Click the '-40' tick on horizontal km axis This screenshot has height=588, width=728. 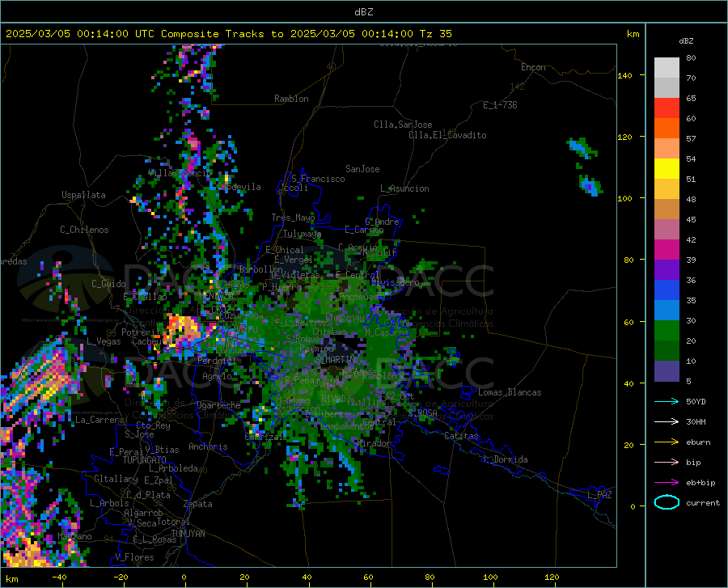(59, 577)
